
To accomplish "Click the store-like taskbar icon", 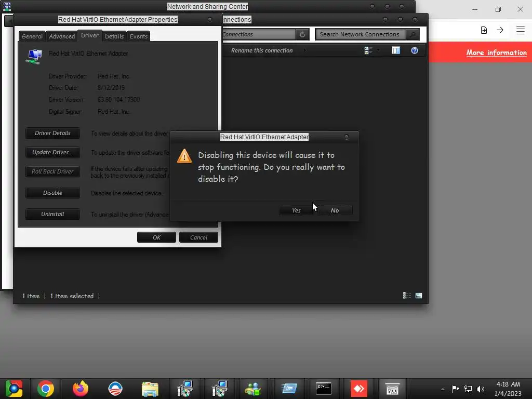I will 392,389.
